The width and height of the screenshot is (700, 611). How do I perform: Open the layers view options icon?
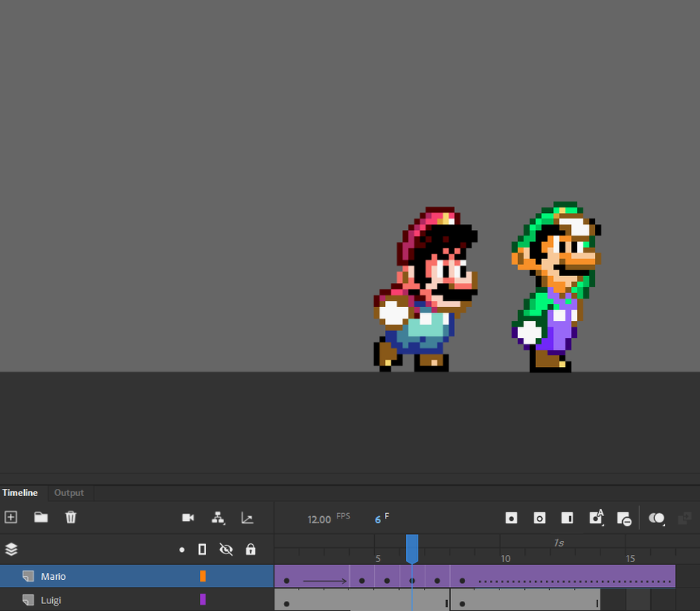12,550
